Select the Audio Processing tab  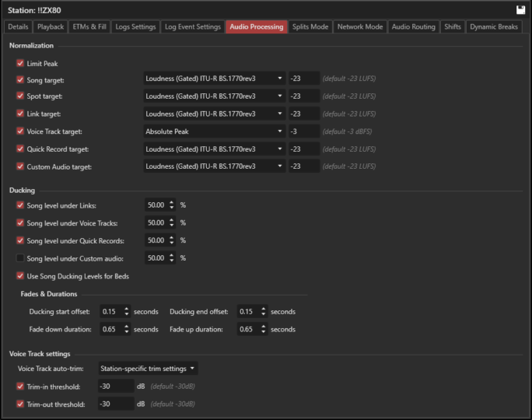(257, 26)
